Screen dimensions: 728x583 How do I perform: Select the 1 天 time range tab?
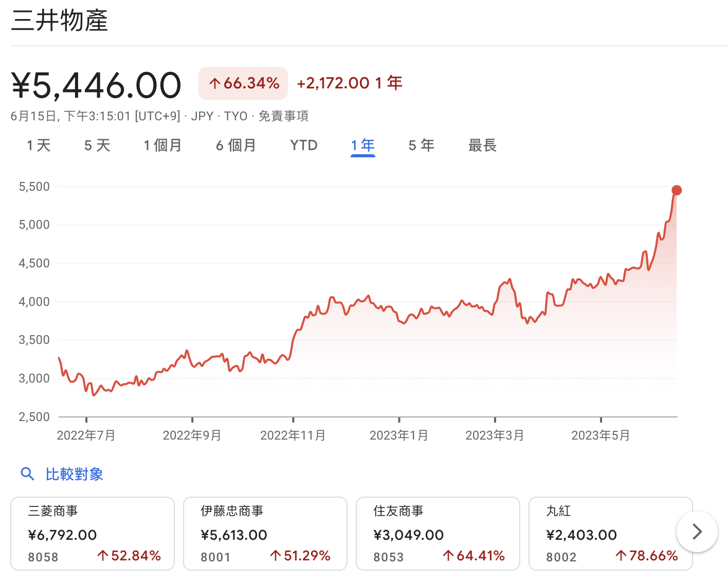(39, 145)
